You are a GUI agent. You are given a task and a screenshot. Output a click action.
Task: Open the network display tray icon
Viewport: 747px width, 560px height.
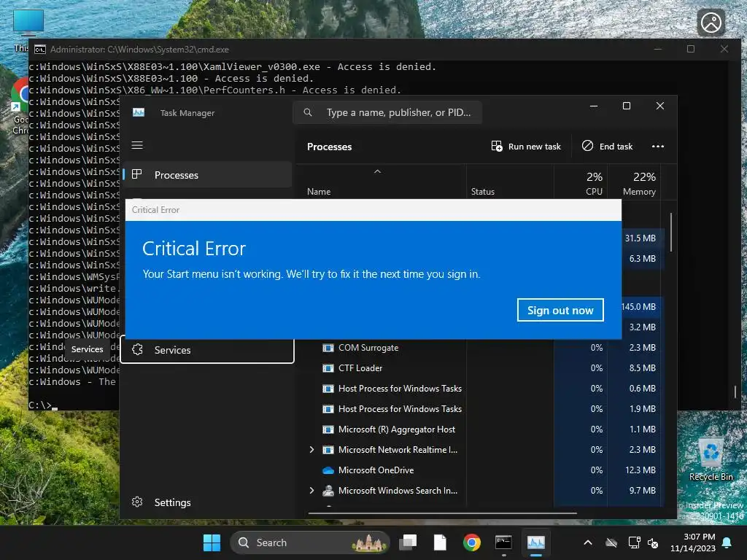click(634, 542)
